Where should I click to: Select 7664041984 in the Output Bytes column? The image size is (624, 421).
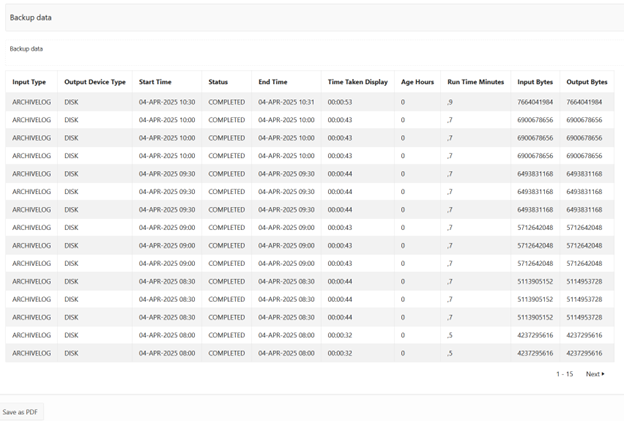pyautogui.click(x=584, y=102)
